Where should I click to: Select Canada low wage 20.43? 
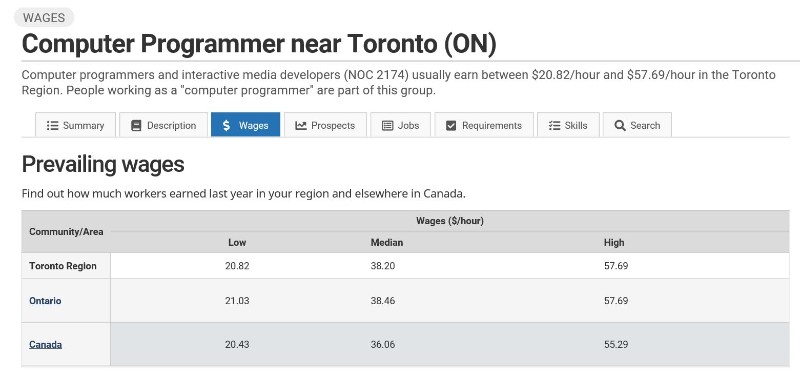pos(237,344)
